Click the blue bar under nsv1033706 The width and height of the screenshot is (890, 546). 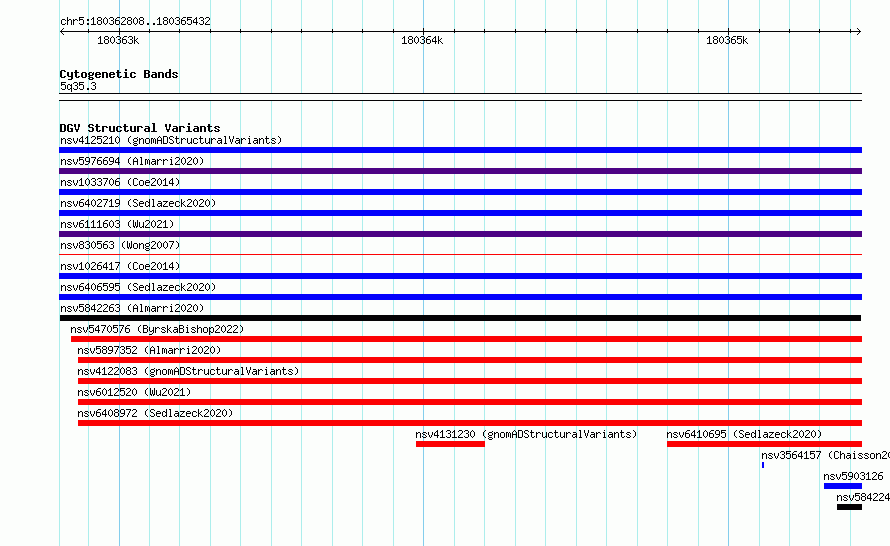460,192
